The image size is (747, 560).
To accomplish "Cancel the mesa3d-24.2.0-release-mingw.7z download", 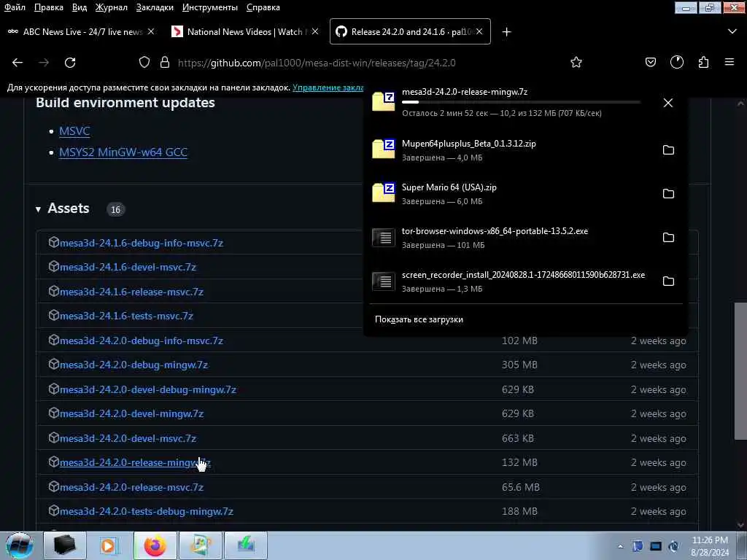I will 668,103.
